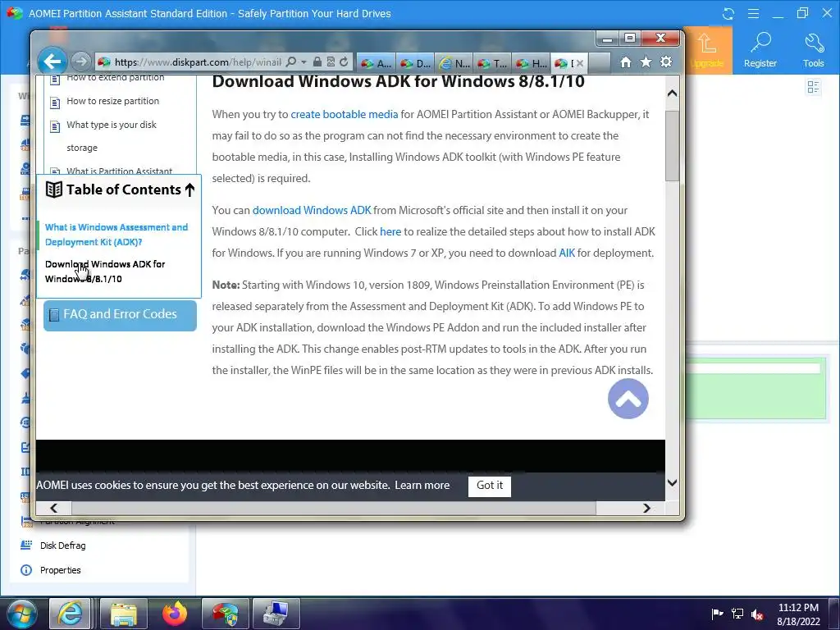The height and width of the screenshot is (630, 840).
Task: Click the network icon in system tray
Action: [737, 614]
